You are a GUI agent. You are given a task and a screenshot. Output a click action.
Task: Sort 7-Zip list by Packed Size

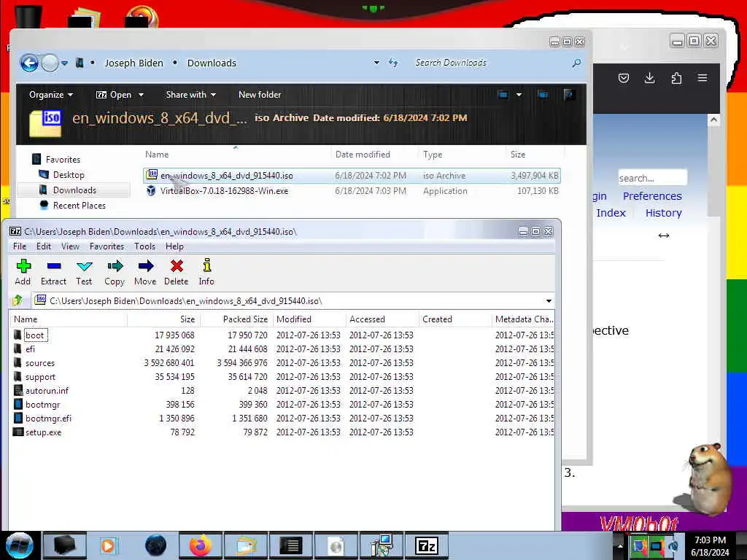pos(245,319)
